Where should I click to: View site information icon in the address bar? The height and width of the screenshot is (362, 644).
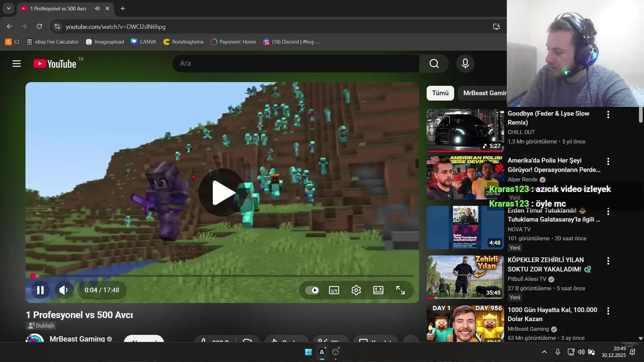(x=56, y=26)
